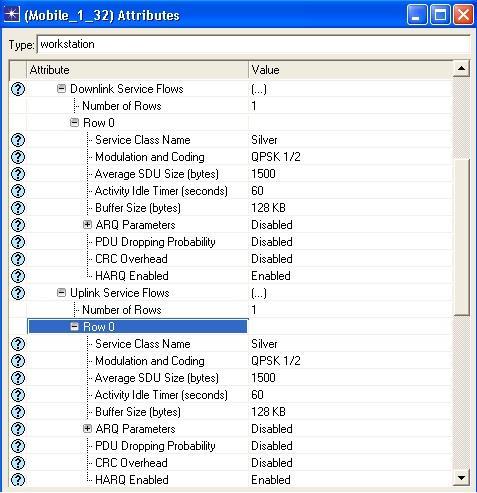This screenshot has width=477, height=493.
Task: Click scrollbar down arrow
Action: click(461, 478)
